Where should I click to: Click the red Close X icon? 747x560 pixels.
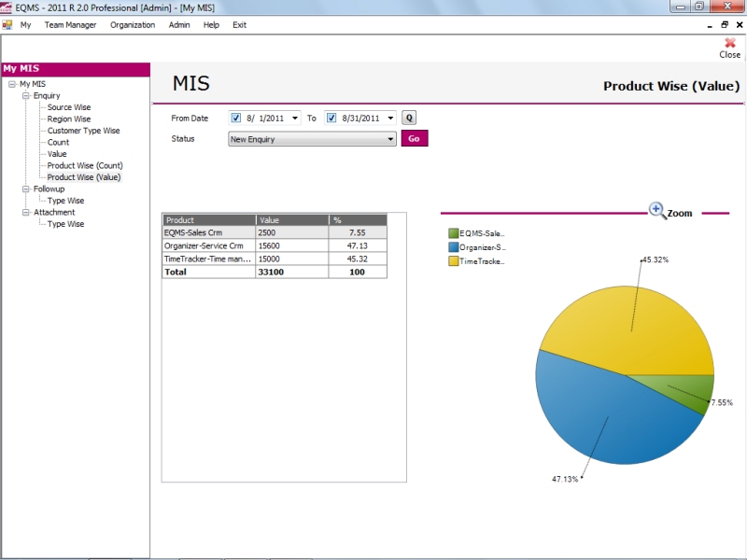pyautogui.click(x=729, y=43)
